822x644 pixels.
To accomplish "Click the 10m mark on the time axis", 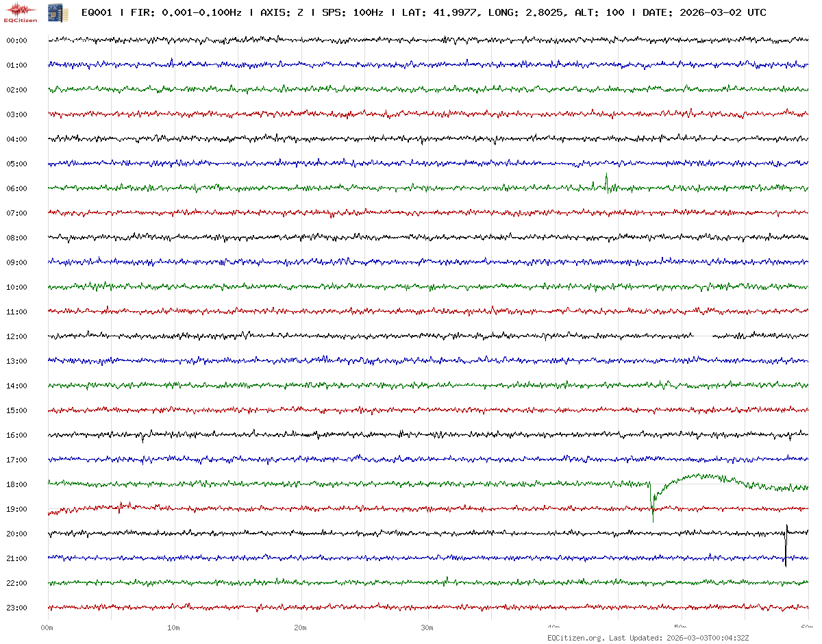I will 174,628.
